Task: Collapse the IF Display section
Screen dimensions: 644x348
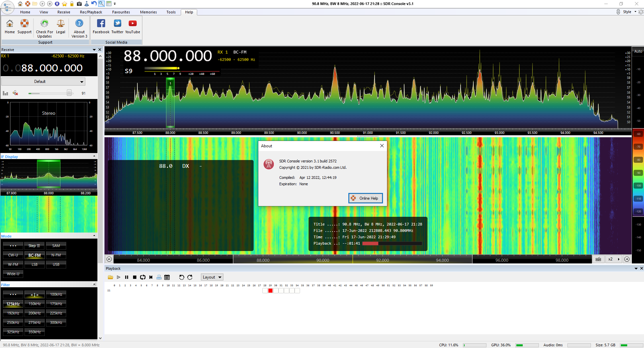Action: 94,156
